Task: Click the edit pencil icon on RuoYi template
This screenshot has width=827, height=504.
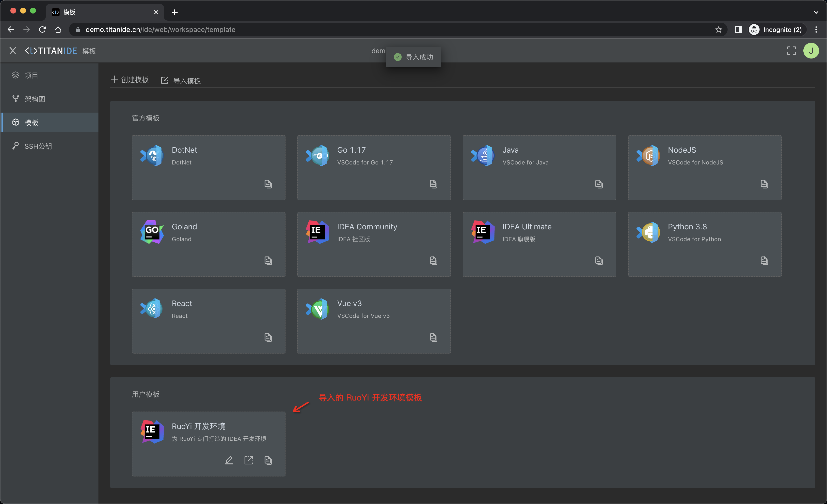Action: (x=229, y=460)
